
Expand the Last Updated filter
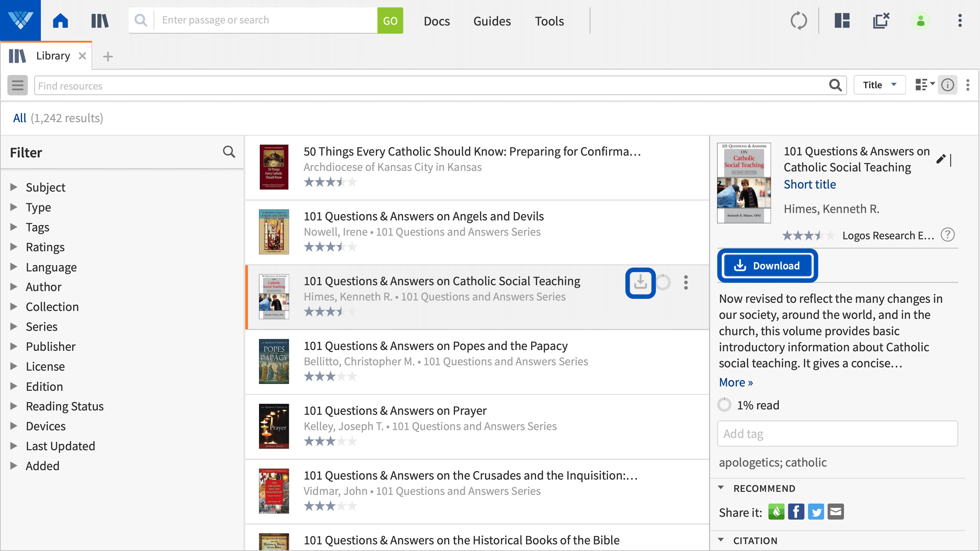[14, 446]
